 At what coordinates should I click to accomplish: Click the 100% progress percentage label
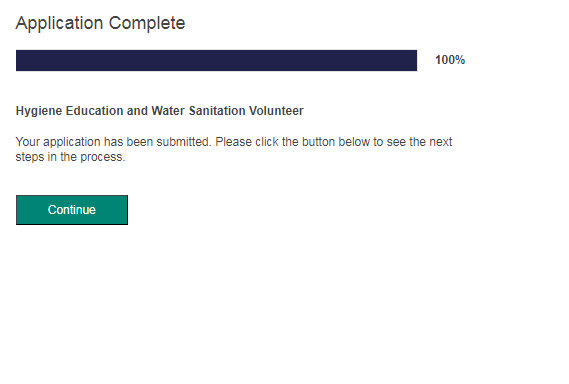coord(450,60)
